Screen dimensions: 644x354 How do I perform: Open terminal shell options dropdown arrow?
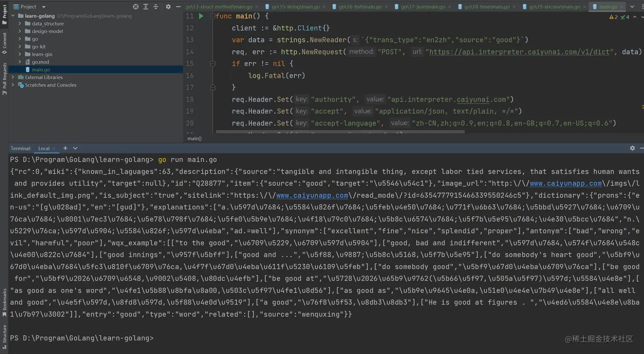click(75, 148)
